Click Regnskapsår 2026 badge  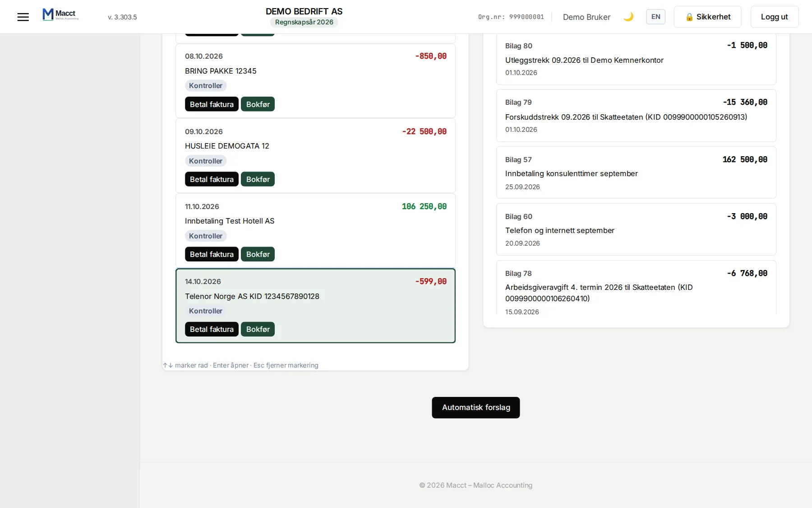[x=304, y=22]
